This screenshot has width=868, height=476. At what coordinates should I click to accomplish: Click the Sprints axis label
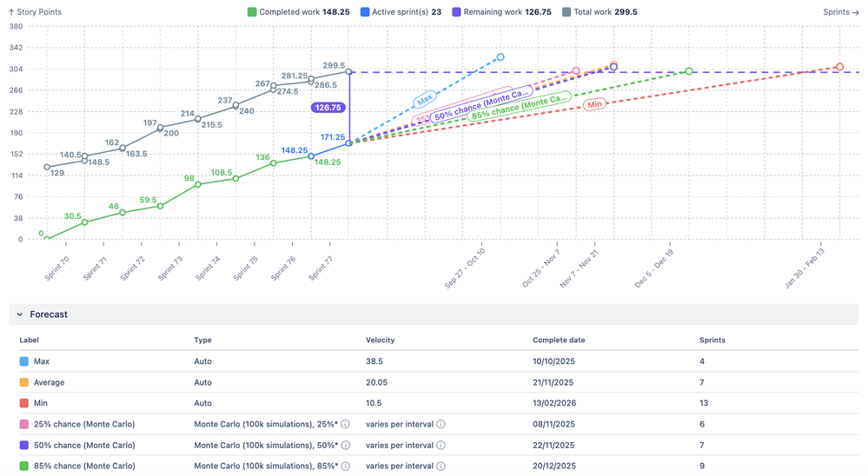pyautogui.click(x=840, y=12)
